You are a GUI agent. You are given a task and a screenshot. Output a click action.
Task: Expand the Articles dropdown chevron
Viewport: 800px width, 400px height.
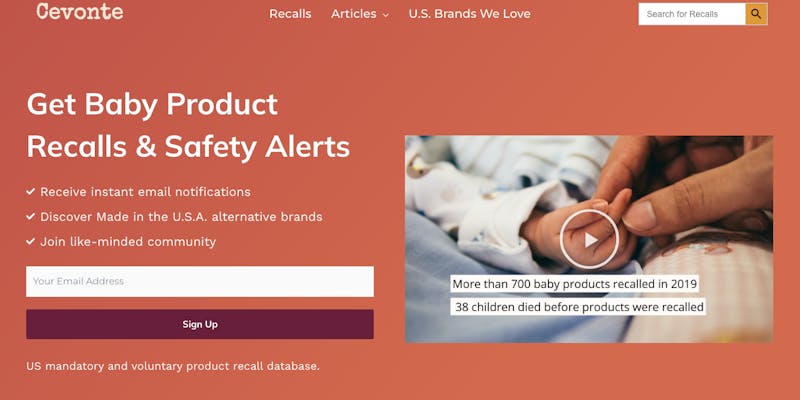[x=386, y=15]
